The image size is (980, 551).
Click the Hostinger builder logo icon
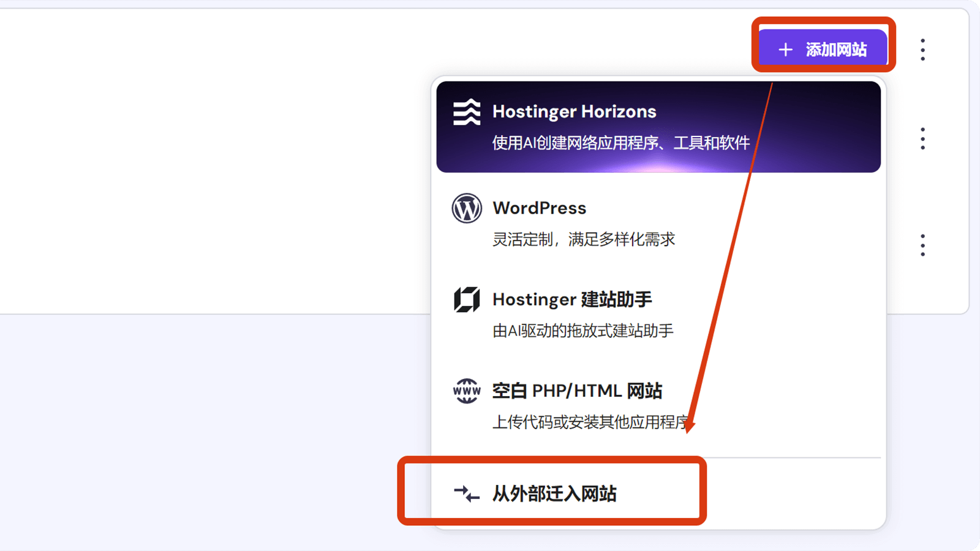click(467, 299)
